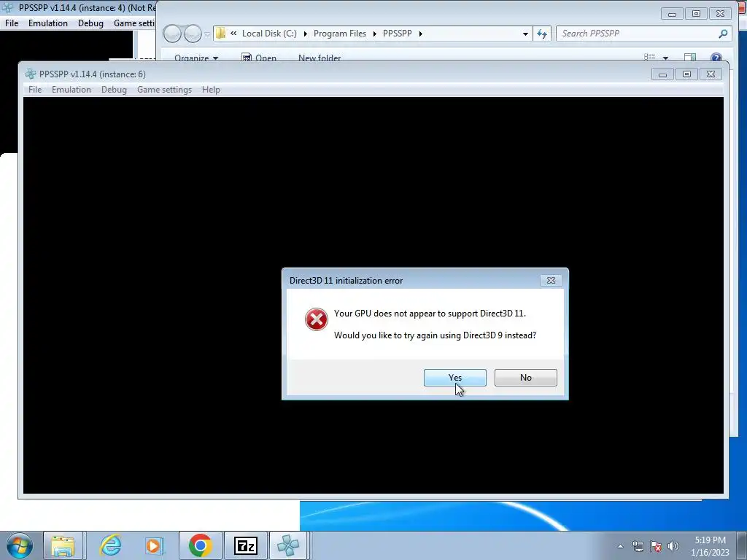This screenshot has height=560, width=747.
Task: Open Action Center flag tray icon
Action: pyautogui.click(x=656, y=546)
